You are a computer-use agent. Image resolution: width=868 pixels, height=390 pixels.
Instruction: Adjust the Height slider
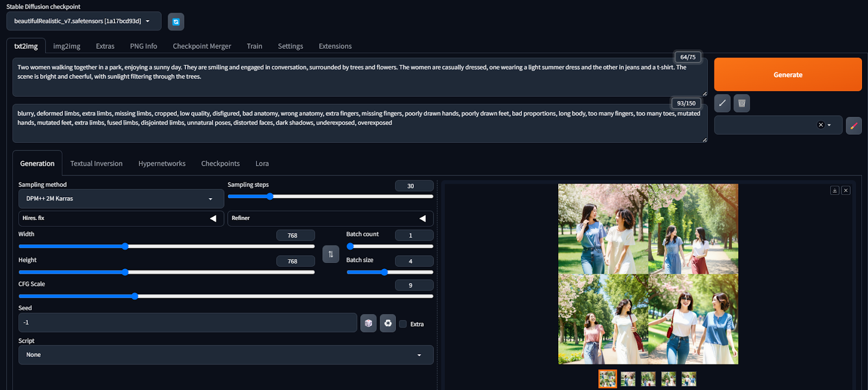(167, 272)
